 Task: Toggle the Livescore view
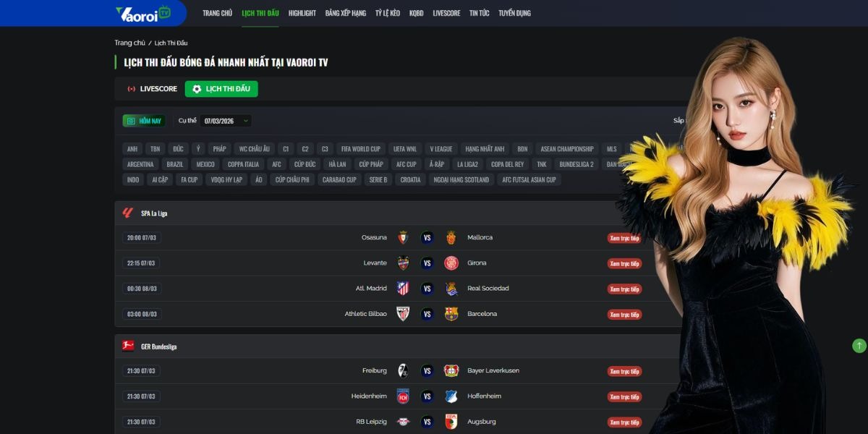click(153, 89)
